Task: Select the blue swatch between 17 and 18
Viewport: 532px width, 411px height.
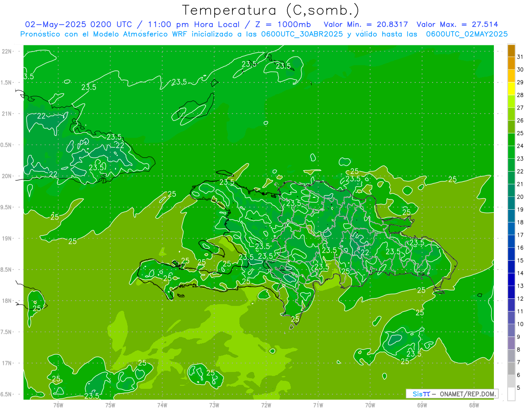Action: (x=511, y=229)
